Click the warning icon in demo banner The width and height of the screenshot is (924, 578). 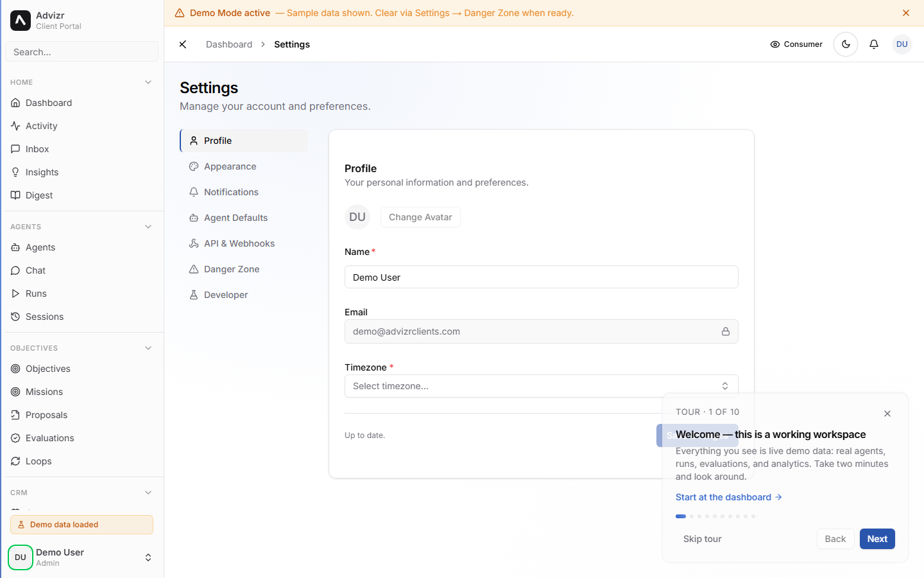pos(180,13)
